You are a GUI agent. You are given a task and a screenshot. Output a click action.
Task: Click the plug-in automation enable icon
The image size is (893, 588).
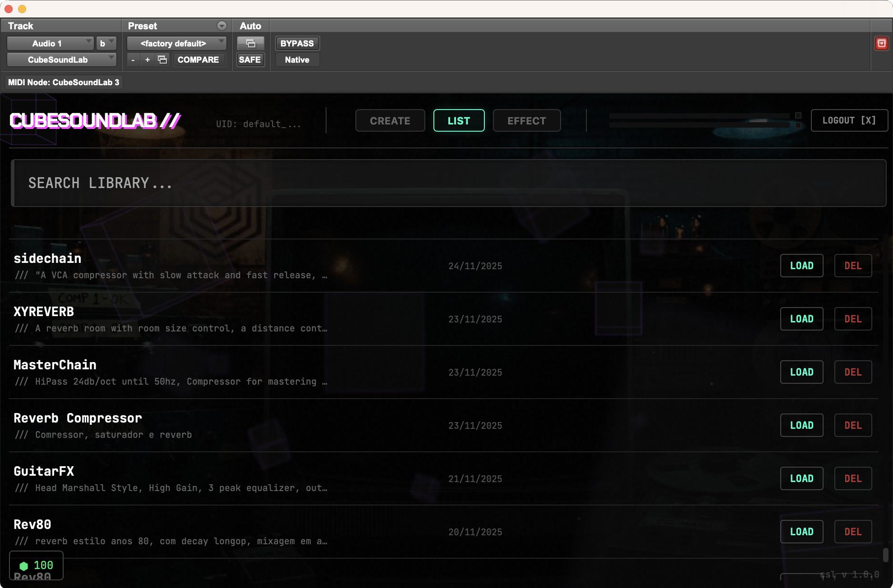250,43
